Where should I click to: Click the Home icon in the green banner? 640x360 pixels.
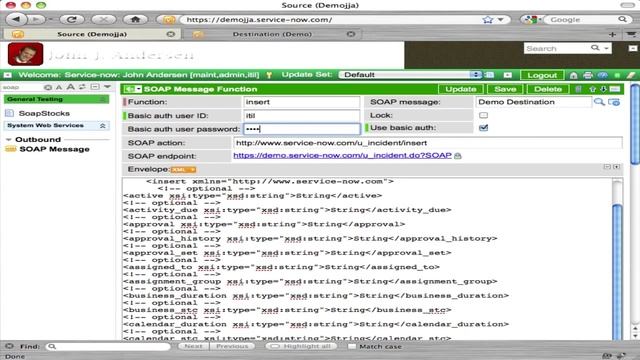coord(573,75)
